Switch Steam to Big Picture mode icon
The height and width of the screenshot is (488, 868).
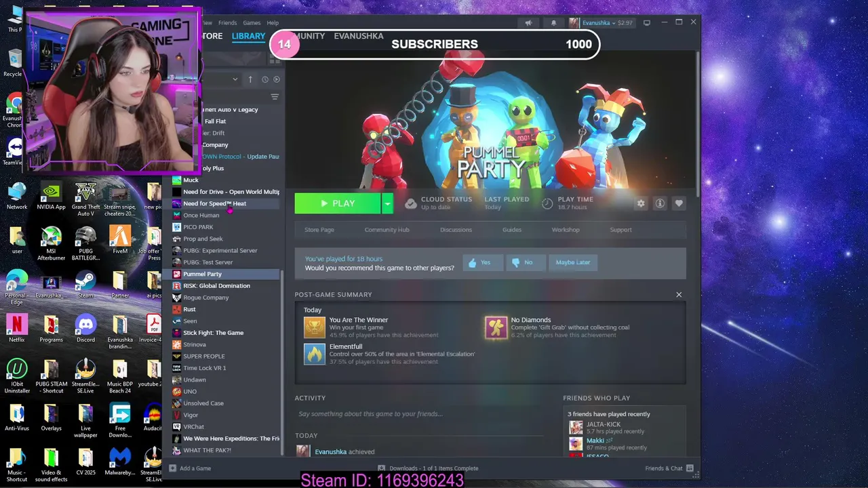pos(647,22)
